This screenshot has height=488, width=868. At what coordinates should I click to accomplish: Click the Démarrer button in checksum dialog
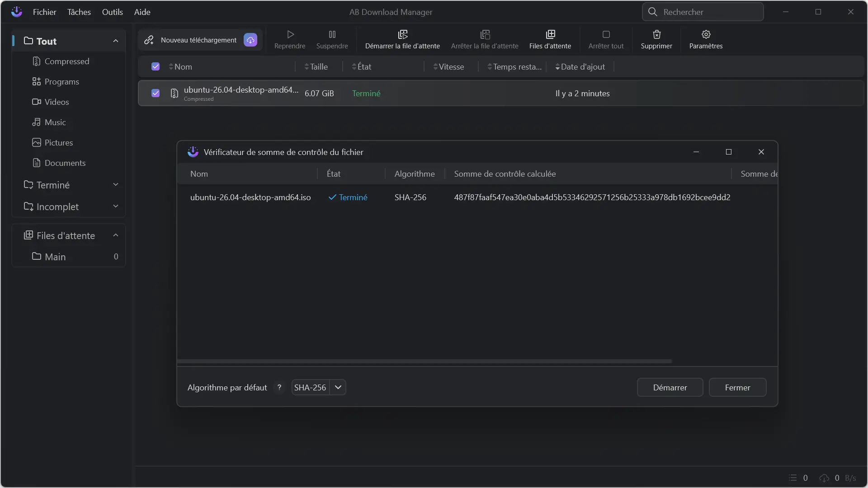click(670, 388)
